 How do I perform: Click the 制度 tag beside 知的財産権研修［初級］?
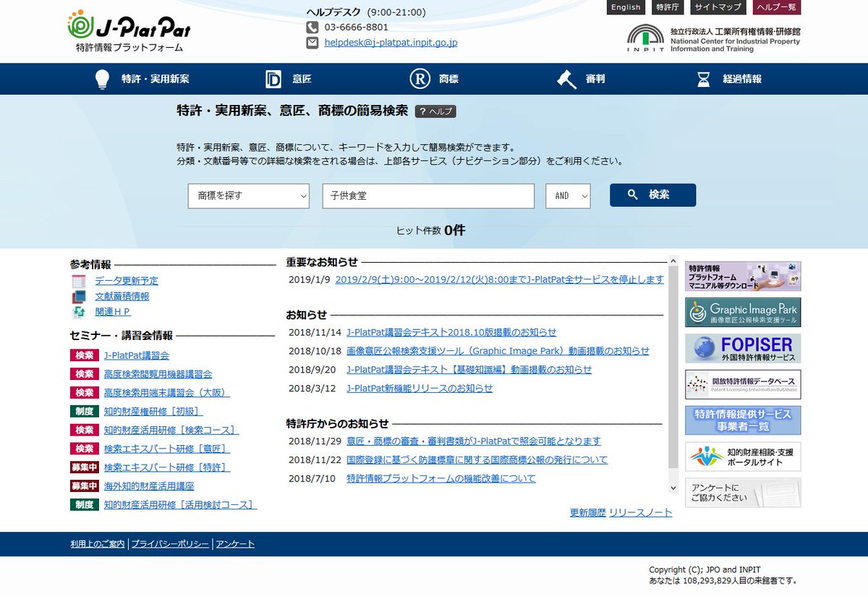[x=85, y=411]
